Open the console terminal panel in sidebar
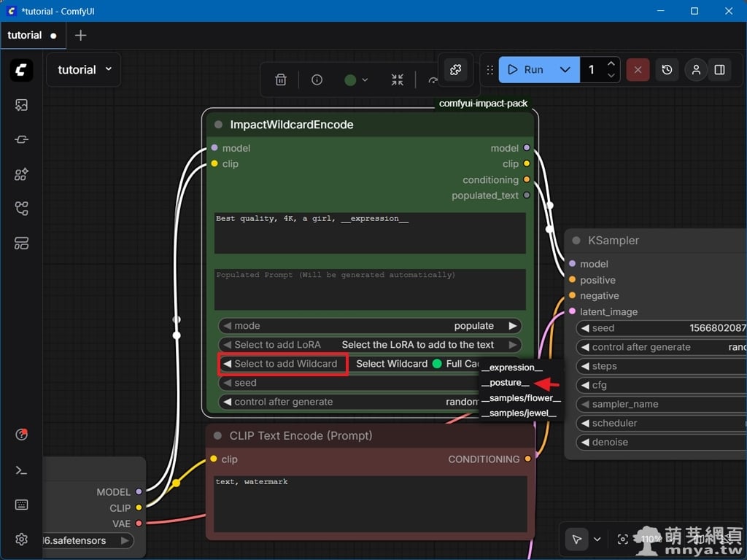Image resolution: width=747 pixels, height=560 pixels. coord(21,470)
